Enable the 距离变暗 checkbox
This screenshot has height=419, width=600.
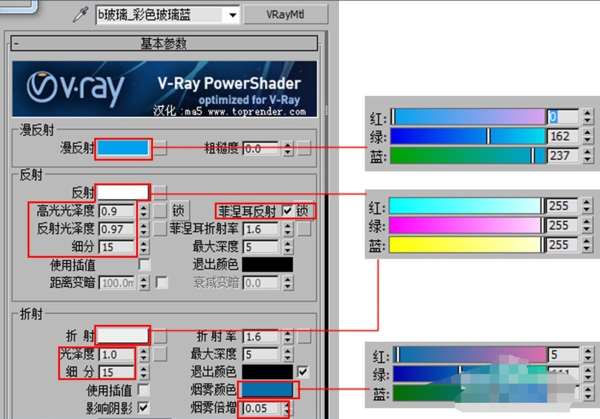(x=161, y=283)
